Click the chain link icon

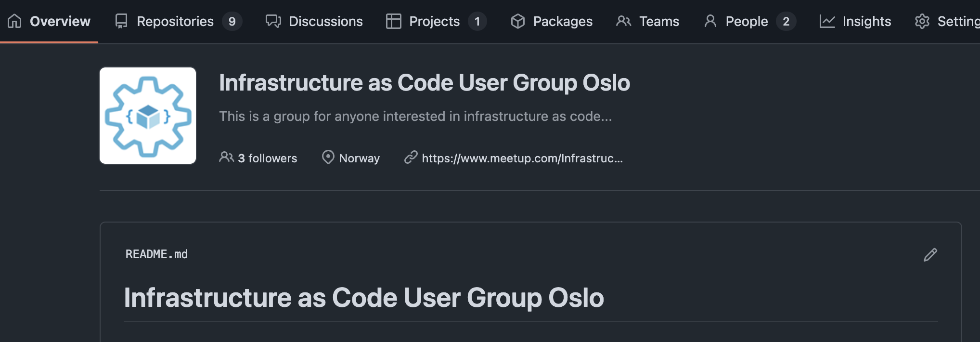[x=411, y=158]
